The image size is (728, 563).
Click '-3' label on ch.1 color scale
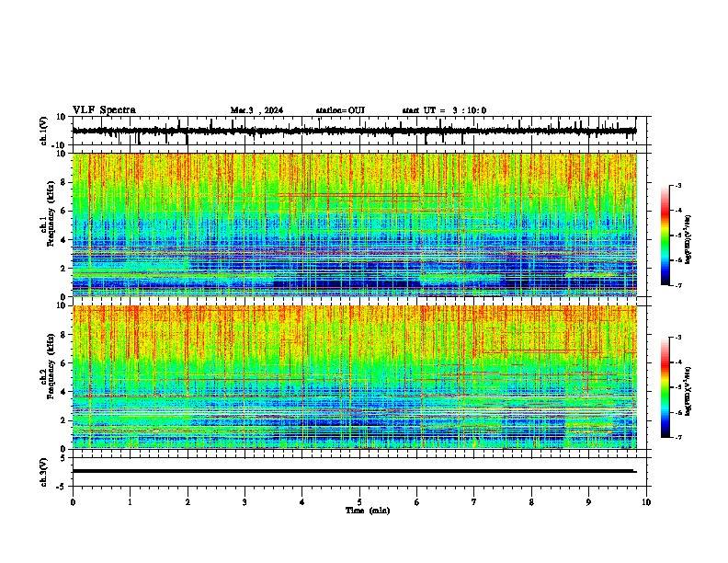click(x=678, y=186)
